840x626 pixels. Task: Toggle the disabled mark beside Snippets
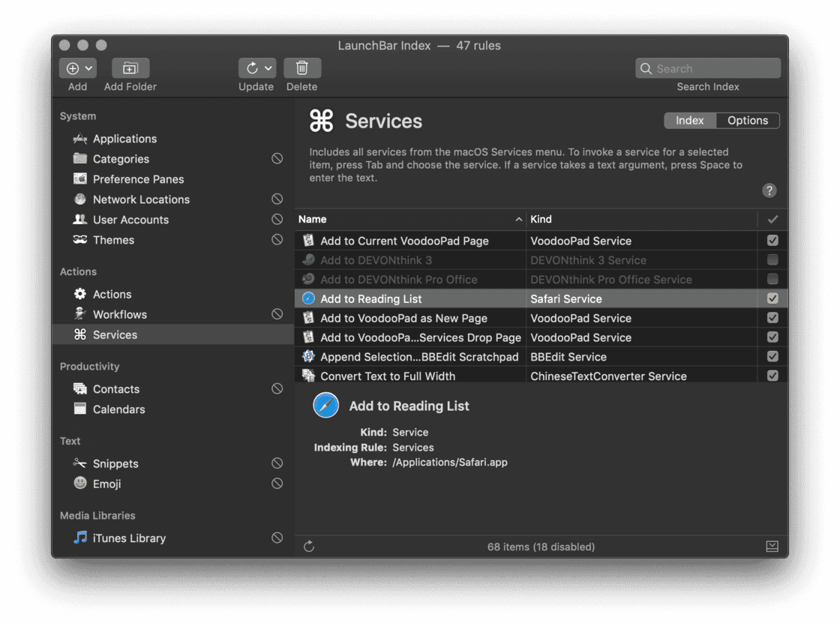pos(277,463)
